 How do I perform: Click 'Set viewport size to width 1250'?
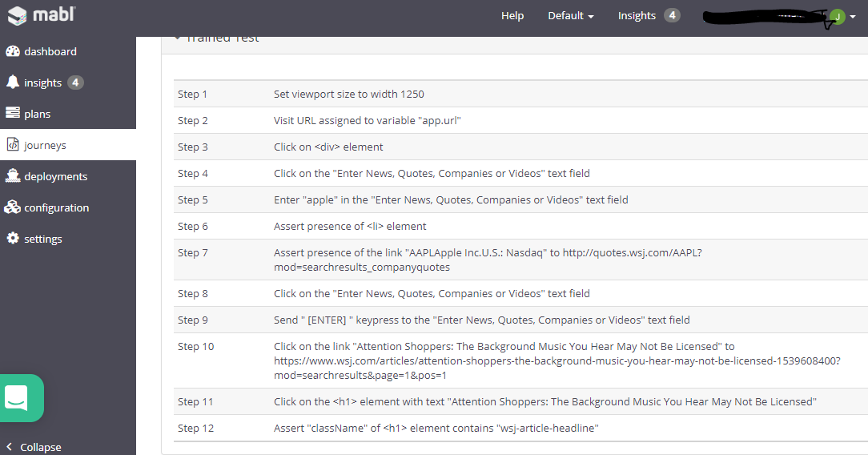[x=349, y=94]
